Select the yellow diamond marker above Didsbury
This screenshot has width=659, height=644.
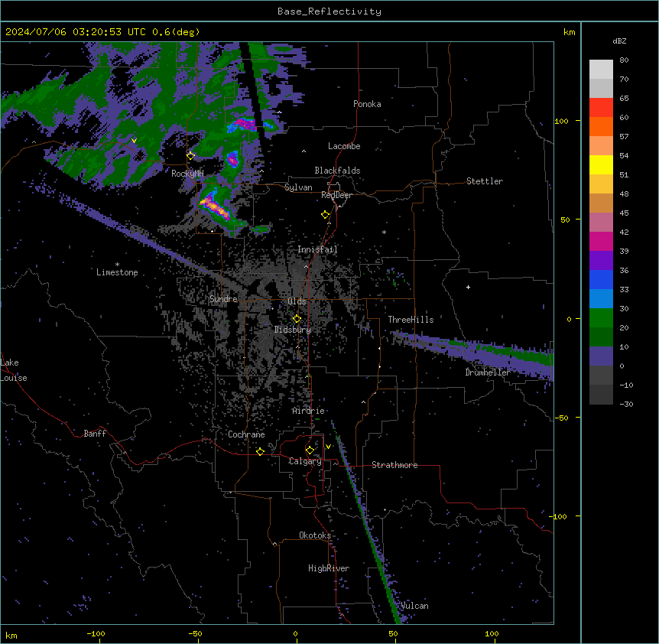click(297, 319)
